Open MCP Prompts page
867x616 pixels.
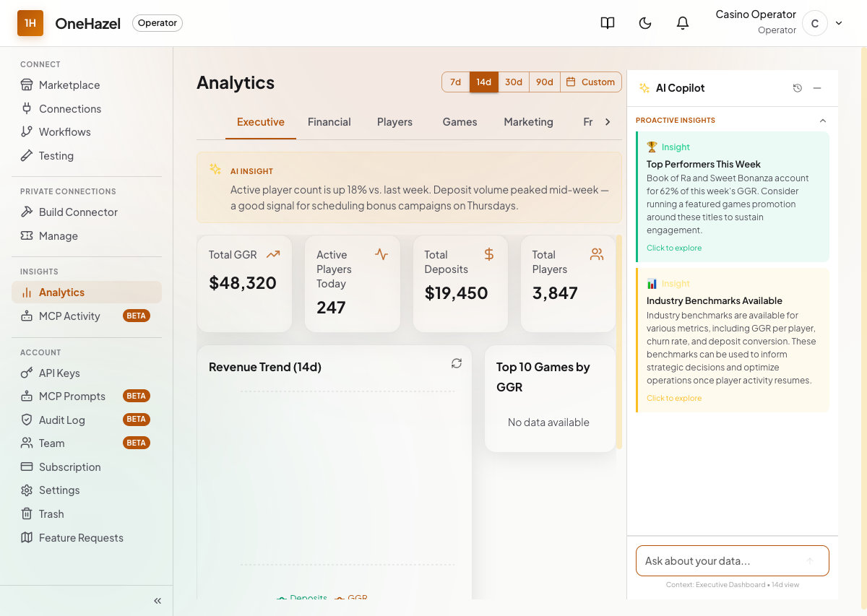click(x=87, y=396)
